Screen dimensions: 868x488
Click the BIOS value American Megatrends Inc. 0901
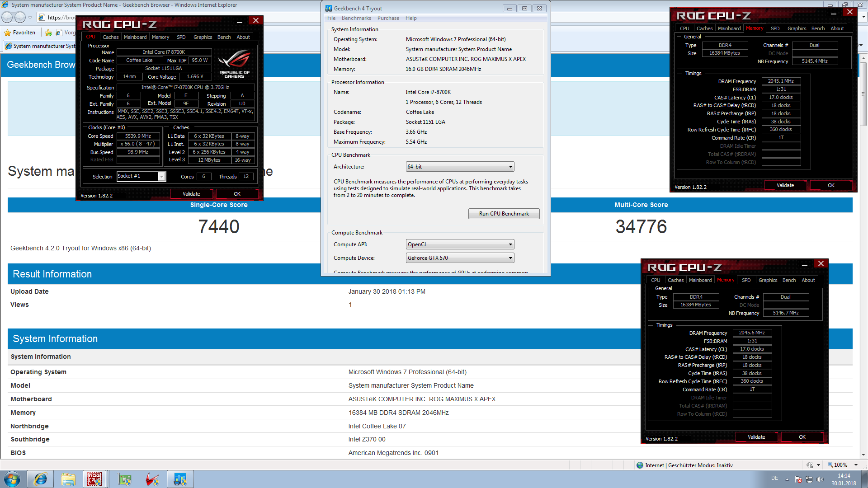point(393,453)
